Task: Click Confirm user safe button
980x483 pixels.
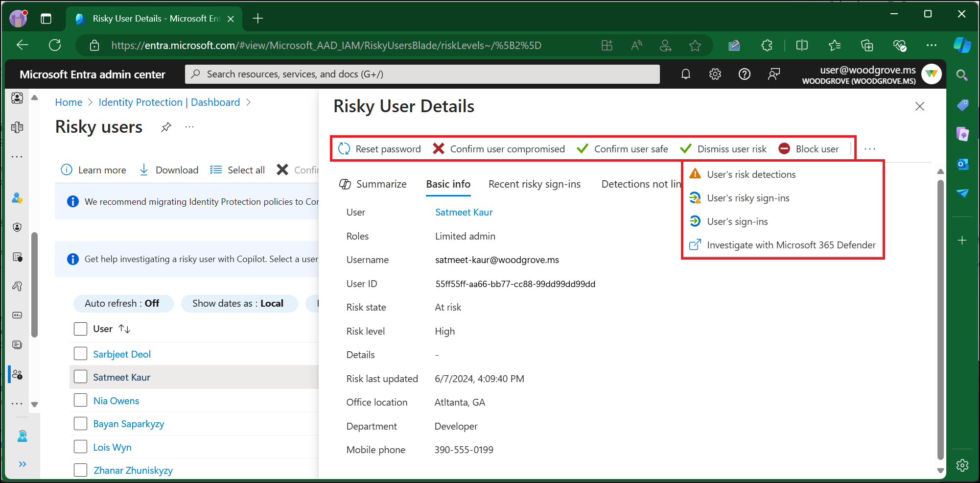Action: click(x=622, y=149)
